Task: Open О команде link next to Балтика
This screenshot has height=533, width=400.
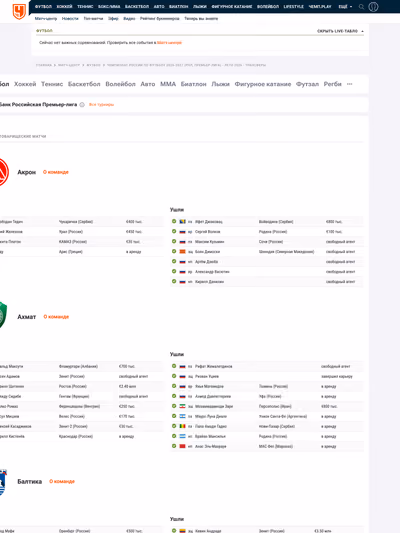Action: point(62,481)
